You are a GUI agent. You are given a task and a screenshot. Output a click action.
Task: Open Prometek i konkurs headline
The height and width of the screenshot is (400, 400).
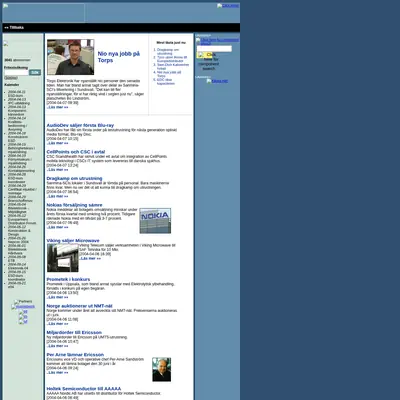(x=68, y=279)
